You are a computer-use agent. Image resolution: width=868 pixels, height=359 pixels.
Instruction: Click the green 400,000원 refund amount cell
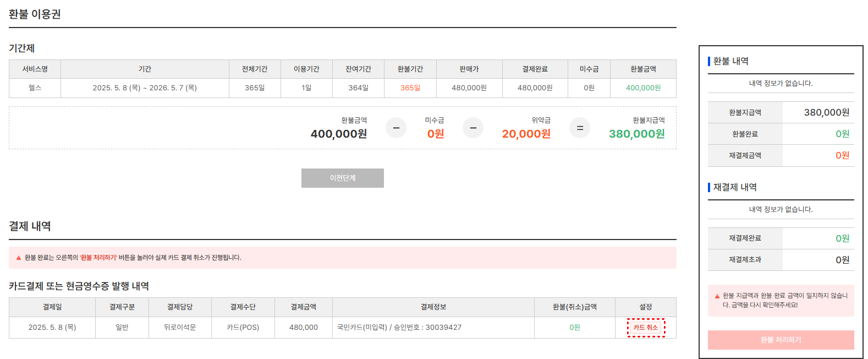click(x=643, y=88)
